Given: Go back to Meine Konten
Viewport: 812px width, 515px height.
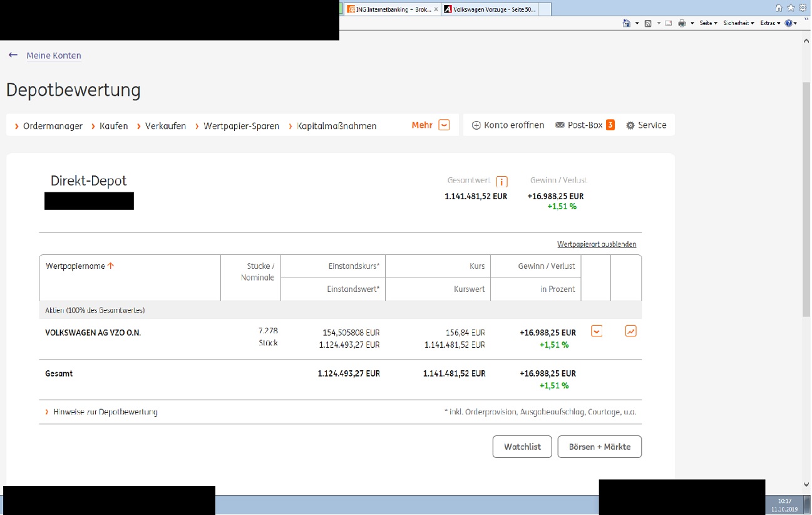Looking at the screenshot, I should (54, 56).
